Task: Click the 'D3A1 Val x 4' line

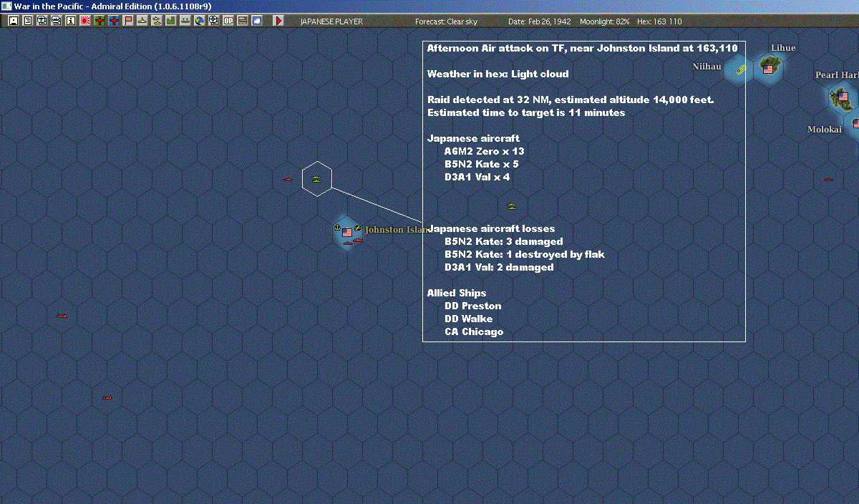Action: [477, 177]
